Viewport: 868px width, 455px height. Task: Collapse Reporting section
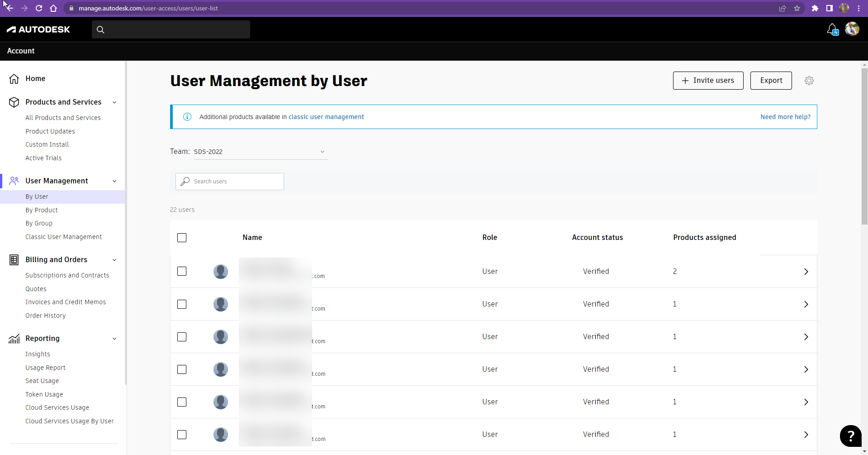[114, 339]
